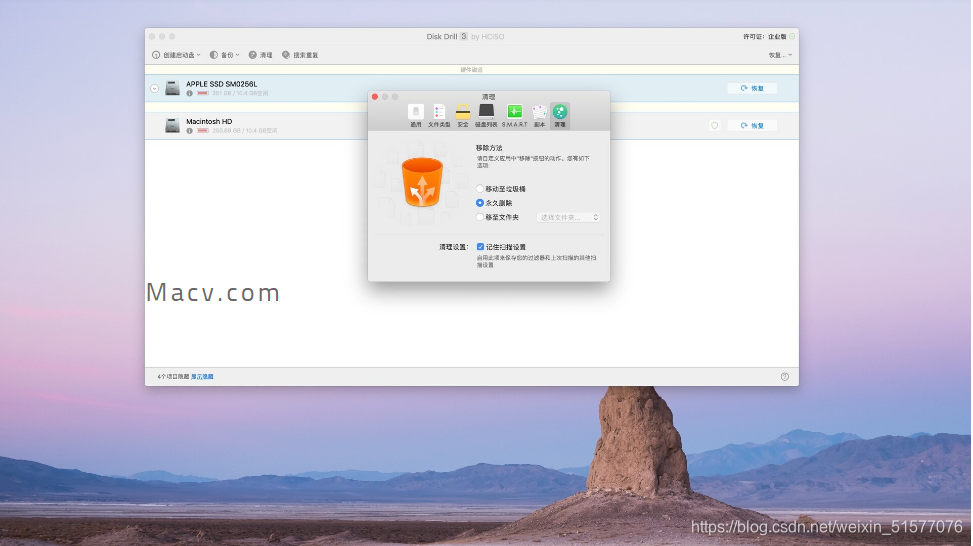Viewport: 973px width, 546px height.
Task: Click Recover (恢复) button for Macintosh HD
Action: point(752,126)
